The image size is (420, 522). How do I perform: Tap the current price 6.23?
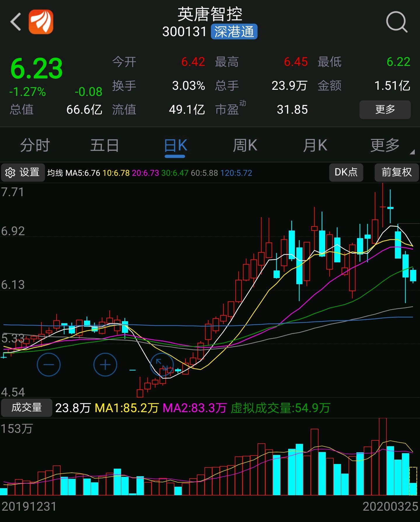point(36,69)
